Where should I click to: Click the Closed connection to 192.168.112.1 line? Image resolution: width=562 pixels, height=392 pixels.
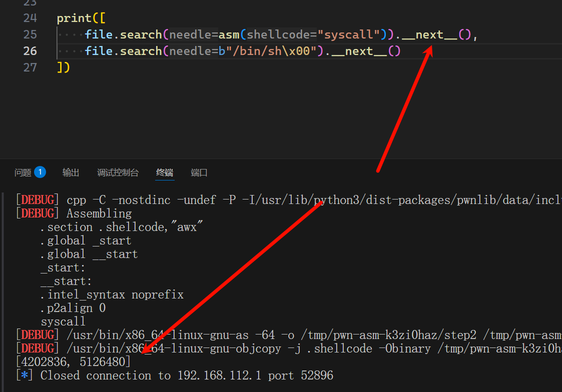175,375
